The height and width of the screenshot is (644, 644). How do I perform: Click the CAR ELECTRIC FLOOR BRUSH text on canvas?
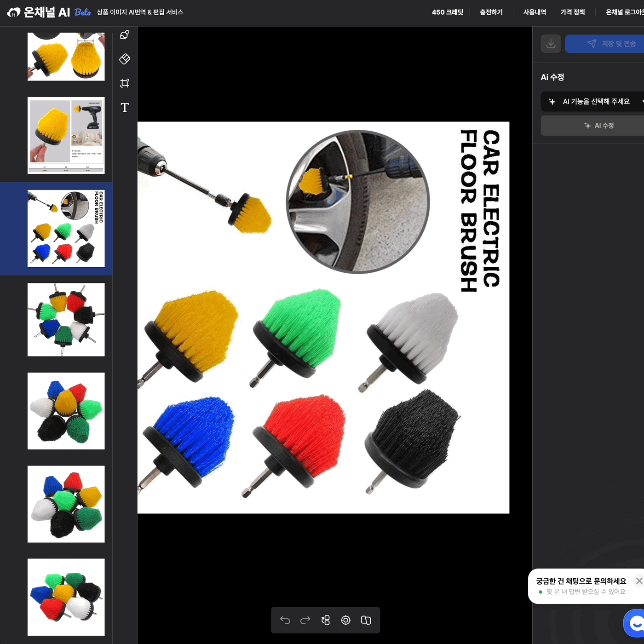coord(480,211)
